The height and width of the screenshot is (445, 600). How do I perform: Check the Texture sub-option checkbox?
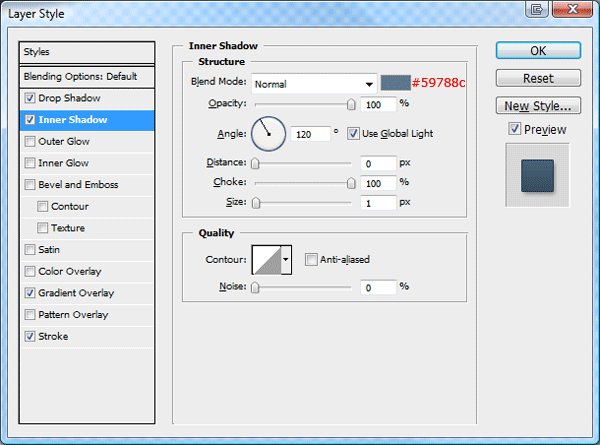42,228
